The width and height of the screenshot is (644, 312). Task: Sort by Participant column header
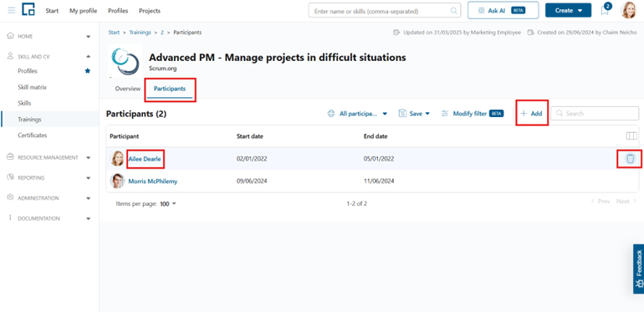pos(124,136)
